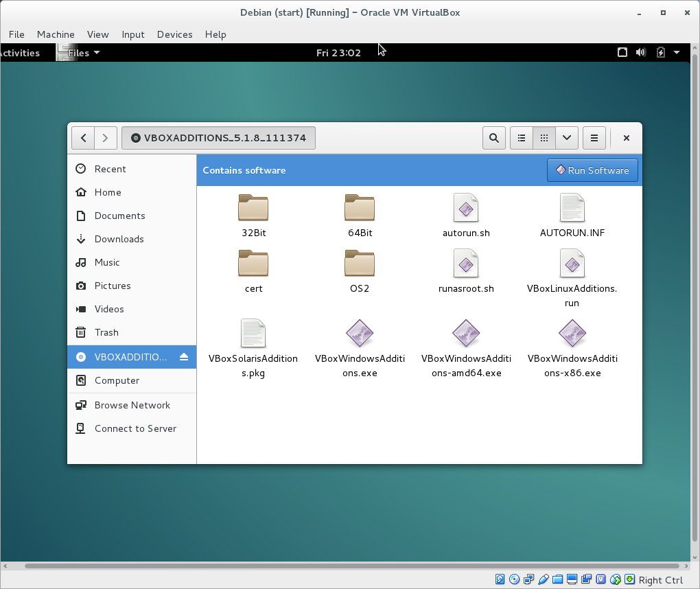Click Browse Network in the sidebar

[x=132, y=405]
